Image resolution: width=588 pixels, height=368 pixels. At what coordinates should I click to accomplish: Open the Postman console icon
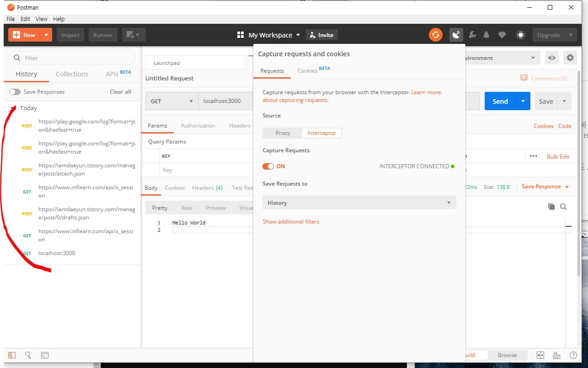45,355
